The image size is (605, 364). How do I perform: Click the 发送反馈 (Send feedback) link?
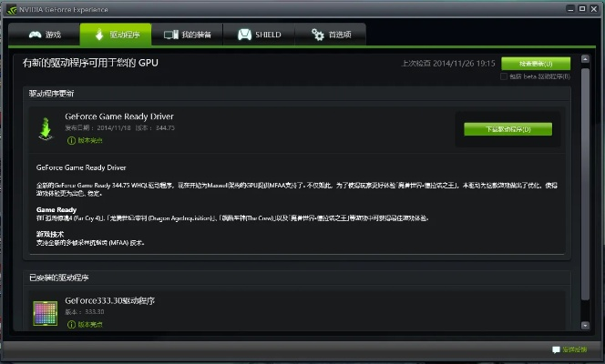[579, 349]
